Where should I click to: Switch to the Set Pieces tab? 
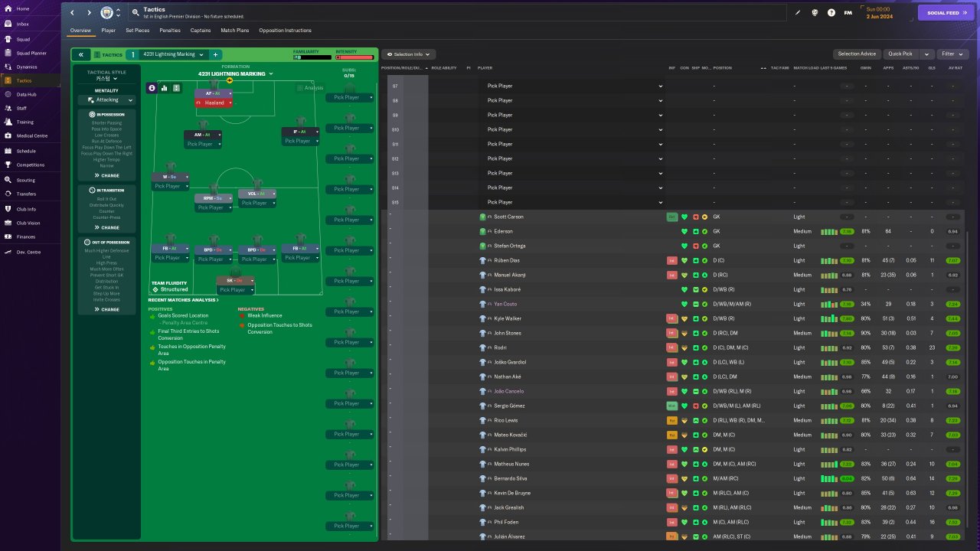138,31
